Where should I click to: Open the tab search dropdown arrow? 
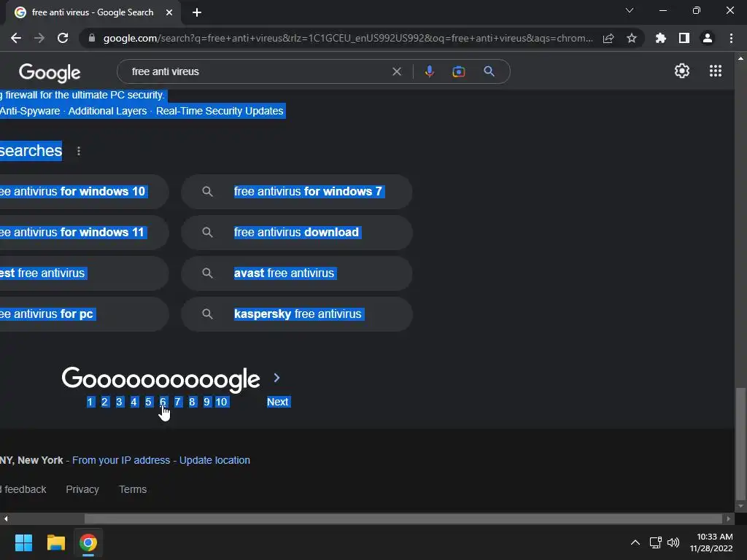(630, 10)
